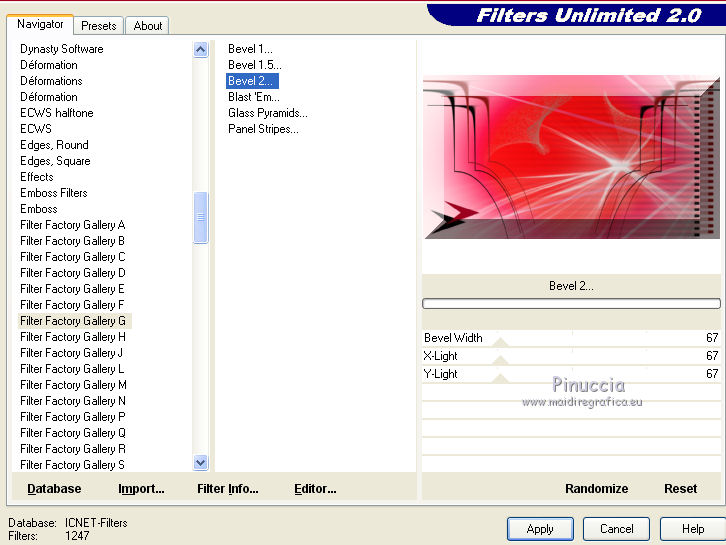Select ECWS halftone category
This screenshot has width=726, height=545.
[x=56, y=113]
